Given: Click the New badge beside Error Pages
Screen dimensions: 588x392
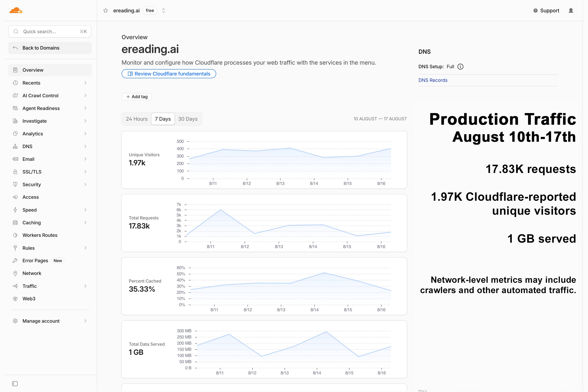Looking at the screenshot, I should pos(58,261).
